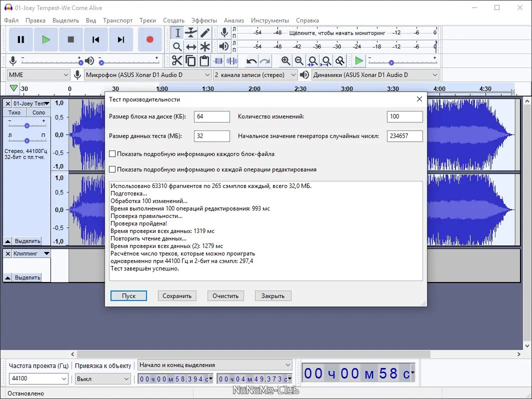Image resolution: width=532 pixels, height=399 pixels.
Task: Select the Draw pencil tool
Action: click(x=205, y=33)
